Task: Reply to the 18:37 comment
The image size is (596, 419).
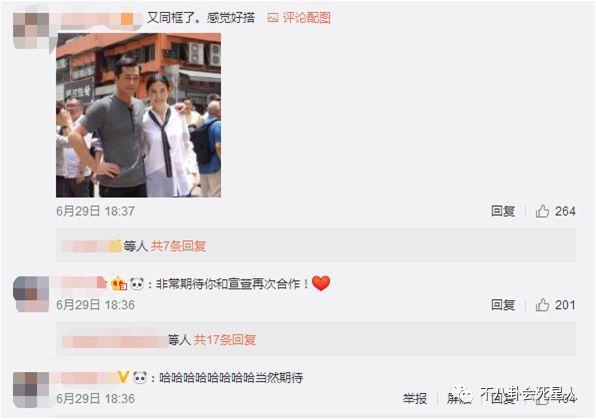Action: point(503,211)
